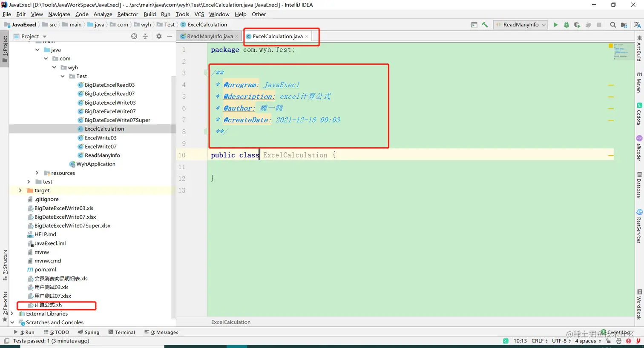Switch to ExcelCalculation.java tab
Image resolution: width=644 pixels, height=348 pixels.
[278, 37]
